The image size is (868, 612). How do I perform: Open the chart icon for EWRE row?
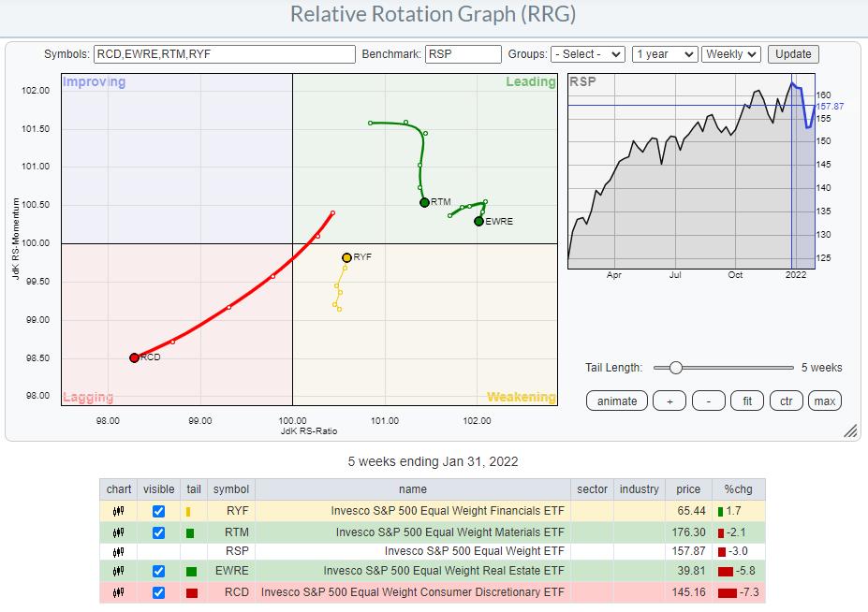point(118,572)
